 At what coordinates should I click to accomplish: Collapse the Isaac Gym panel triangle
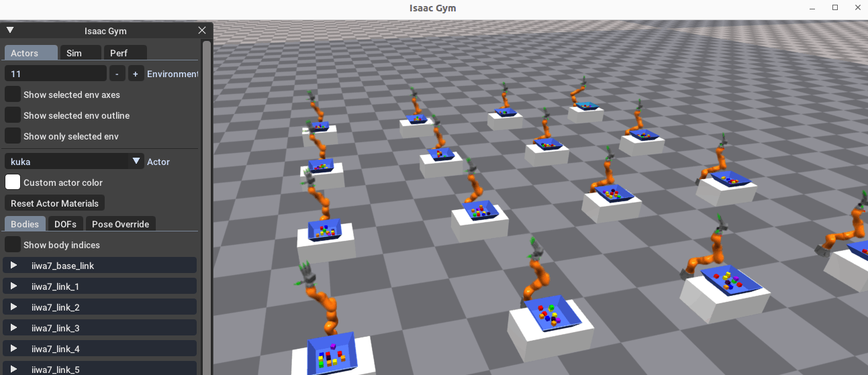pos(10,30)
